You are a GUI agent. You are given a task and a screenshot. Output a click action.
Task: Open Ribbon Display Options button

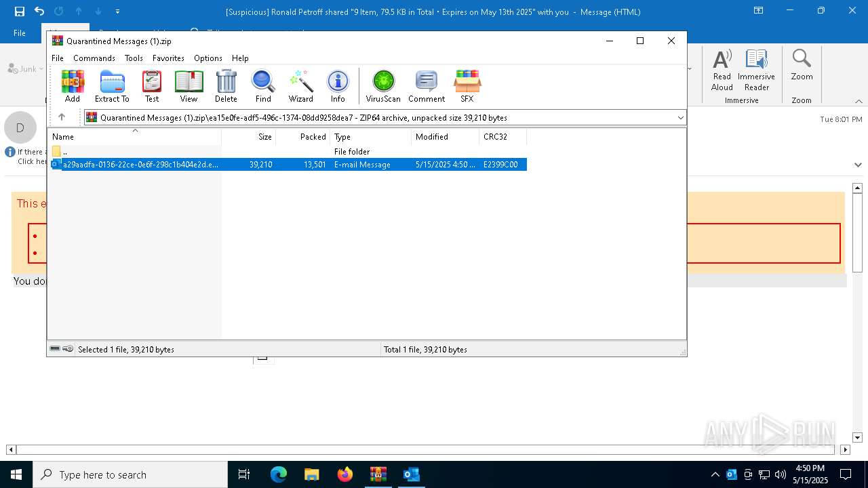point(759,11)
